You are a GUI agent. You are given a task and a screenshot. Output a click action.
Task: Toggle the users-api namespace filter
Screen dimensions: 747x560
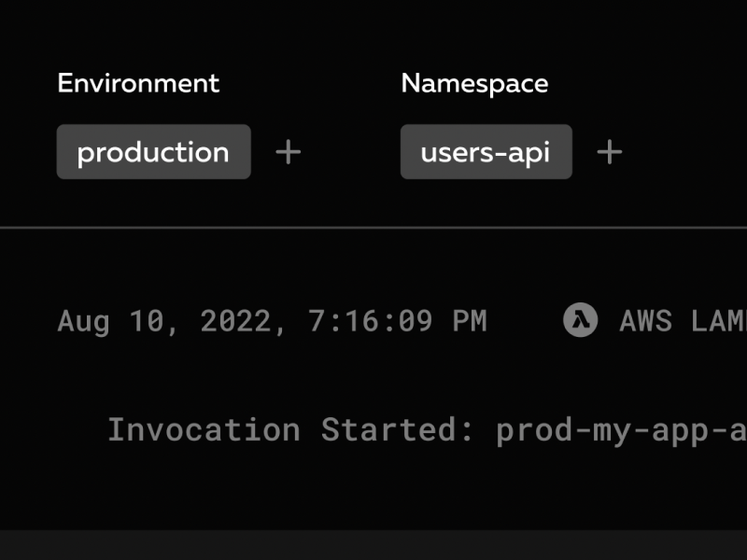[x=486, y=151]
